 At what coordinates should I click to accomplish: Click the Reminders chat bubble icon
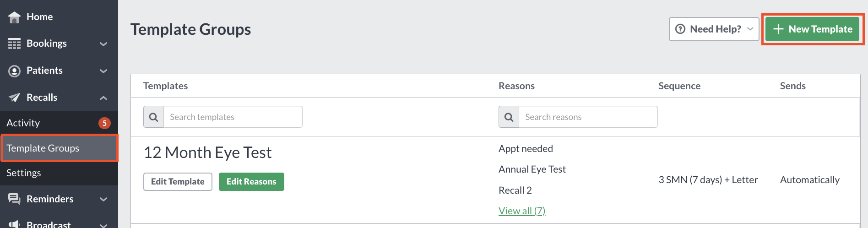pos(14,199)
